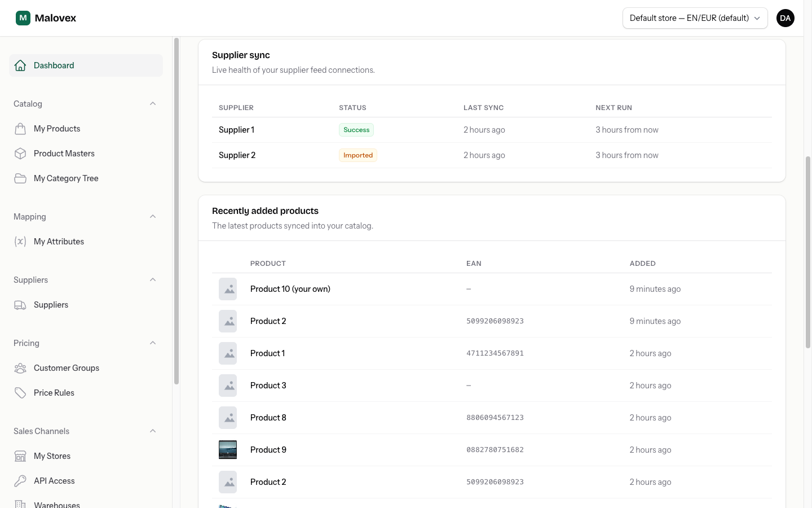This screenshot has width=812, height=508.
Task: Click the Recently added products heading
Action: coord(265,211)
